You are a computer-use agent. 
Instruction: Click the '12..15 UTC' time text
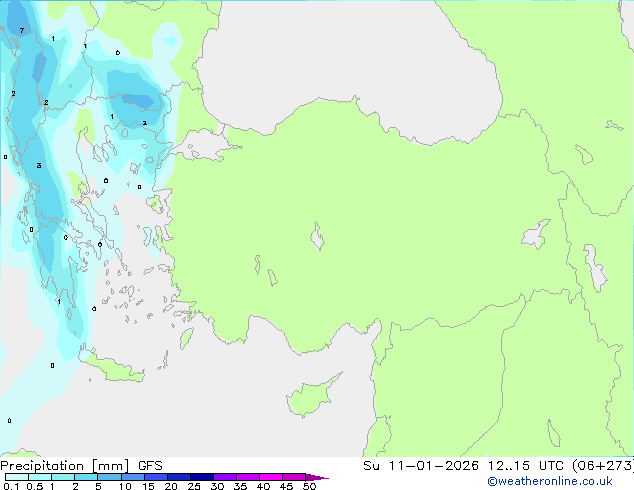coord(526,466)
